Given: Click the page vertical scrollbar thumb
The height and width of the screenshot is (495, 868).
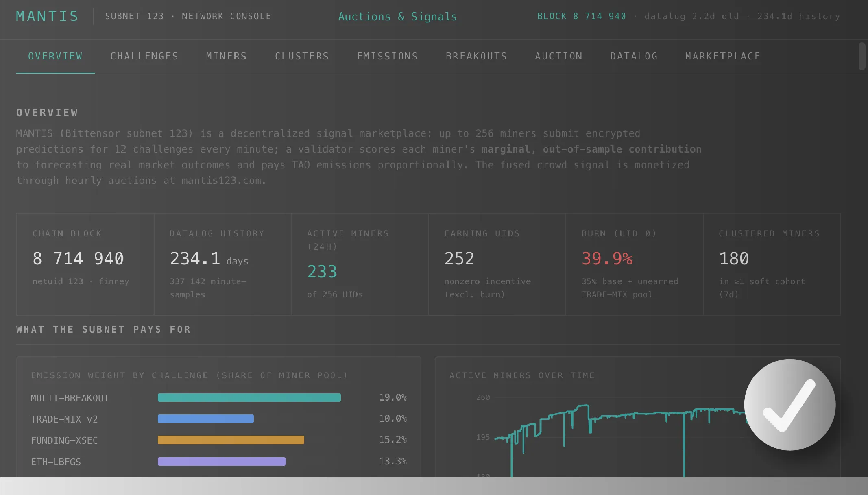Looking at the screenshot, I should [862, 56].
